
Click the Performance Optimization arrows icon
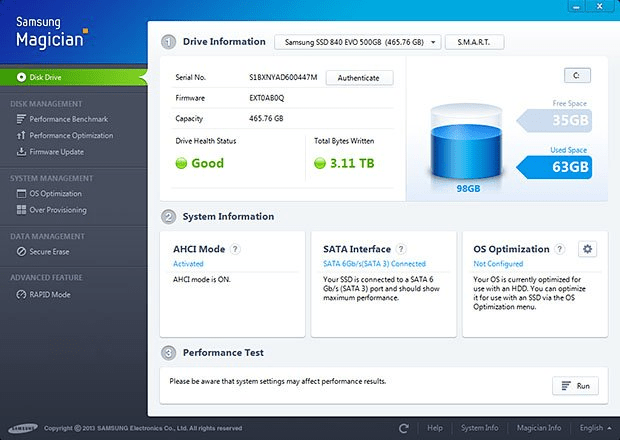(x=21, y=135)
